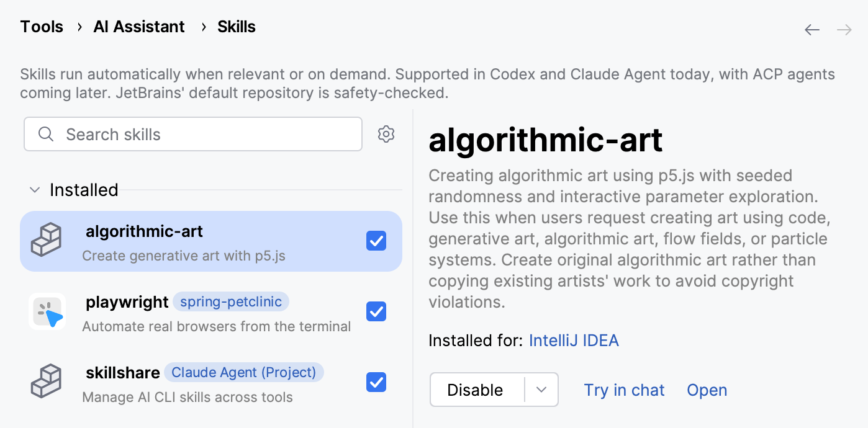The height and width of the screenshot is (428, 868).
Task: Uncheck the algorithmic-art skill checkbox
Action: click(376, 241)
